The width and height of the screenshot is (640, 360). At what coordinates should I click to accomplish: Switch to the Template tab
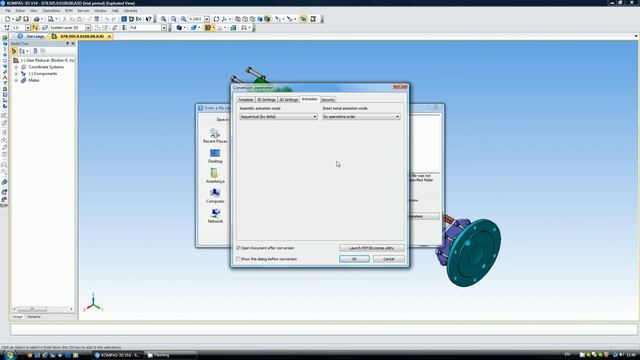point(246,100)
